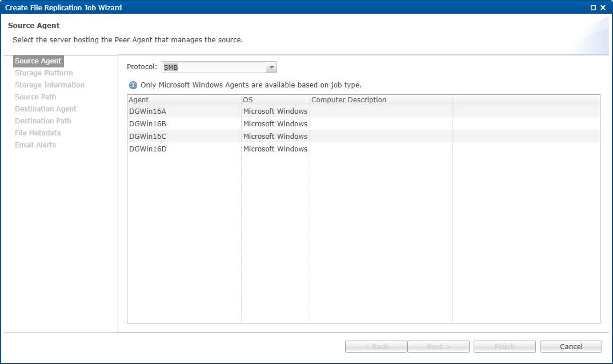Image resolution: width=613 pixels, height=364 pixels.
Task: Click the blue information icon
Action: pyautogui.click(x=133, y=85)
